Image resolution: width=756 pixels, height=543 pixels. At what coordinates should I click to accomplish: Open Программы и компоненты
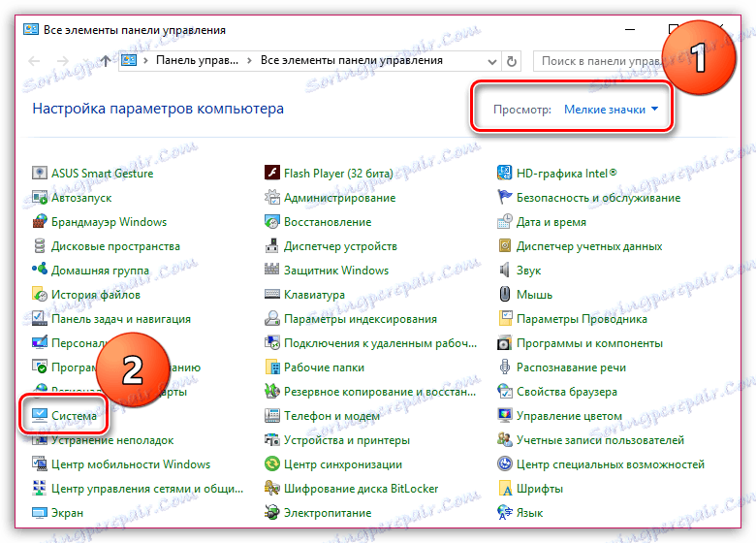589,343
